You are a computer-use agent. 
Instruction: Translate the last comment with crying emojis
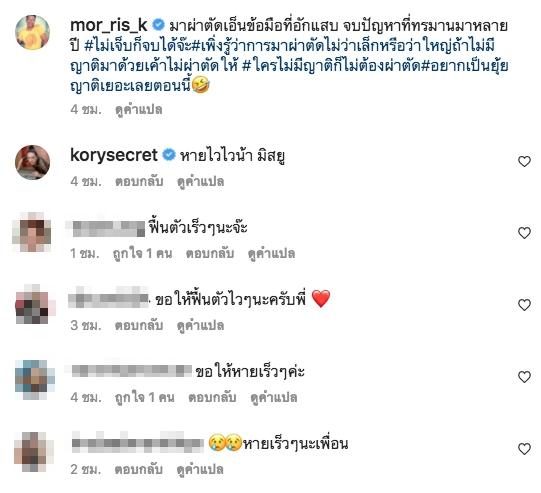[200, 470]
